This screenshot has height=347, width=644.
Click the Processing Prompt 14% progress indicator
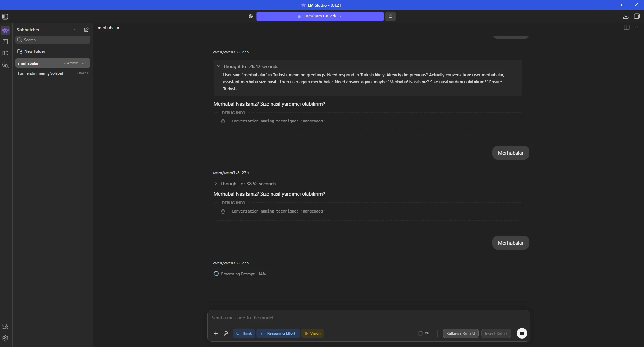point(239,274)
